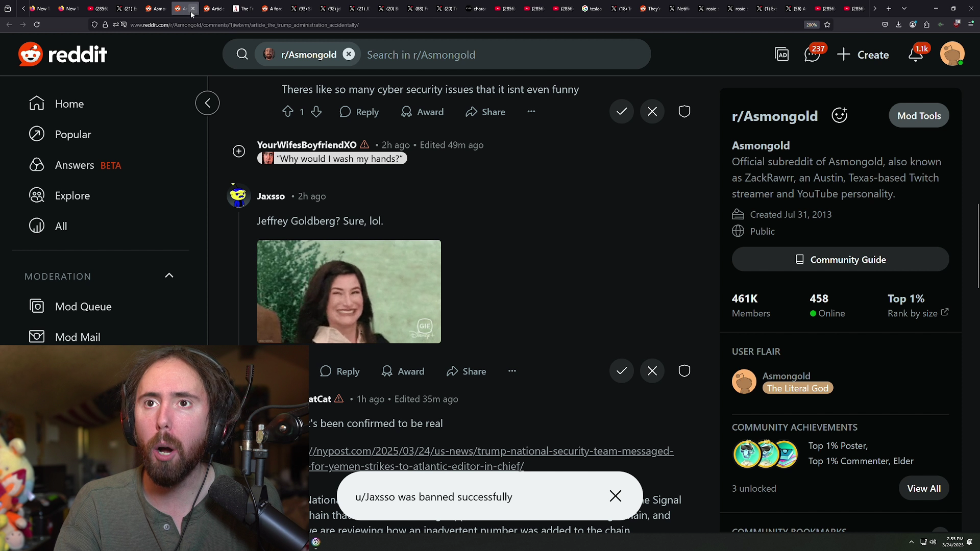The height and width of the screenshot is (551, 980).
Task: Open notifications bell with 1.1k badge
Action: coord(916,54)
